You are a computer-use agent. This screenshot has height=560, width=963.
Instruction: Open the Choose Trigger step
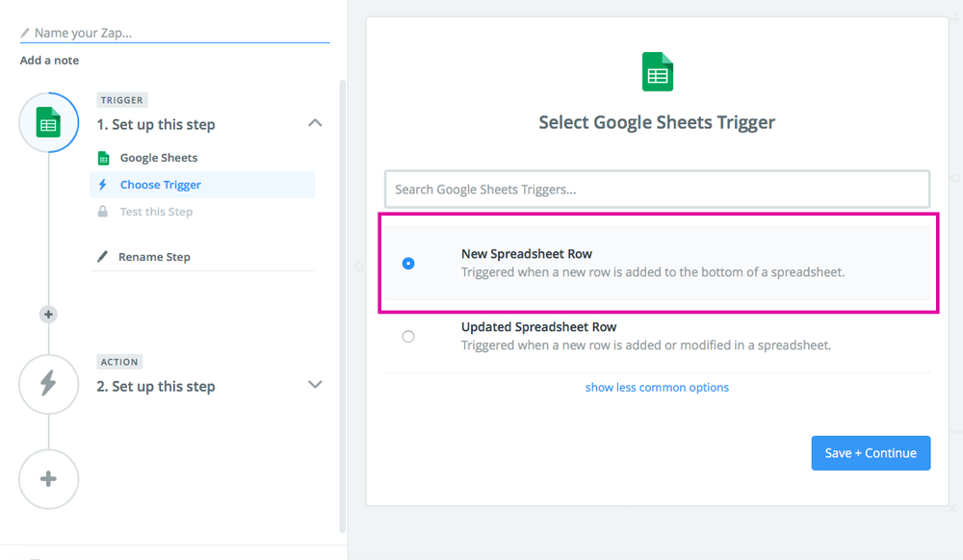pos(161,184)
